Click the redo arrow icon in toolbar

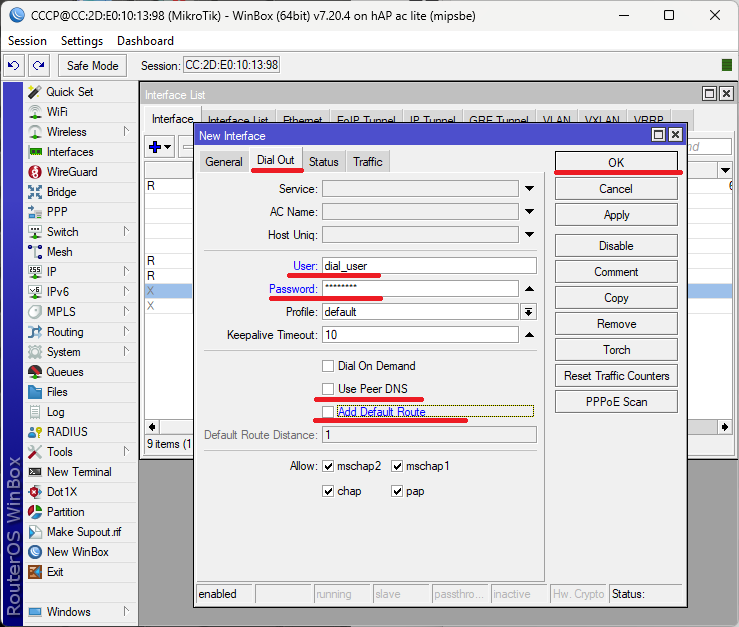click(x=38, y=65)
